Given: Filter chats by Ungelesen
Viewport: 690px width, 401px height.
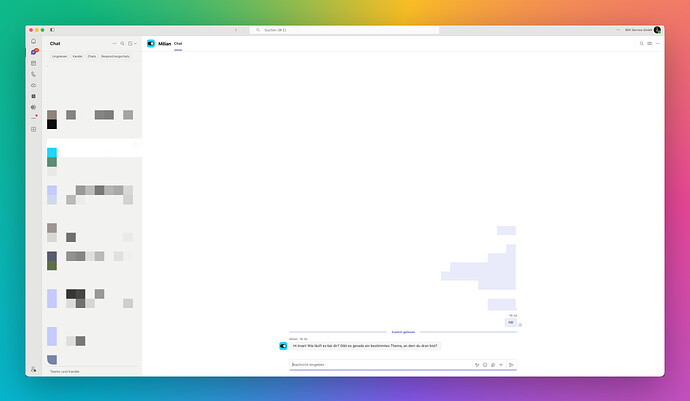Looking at the screenshot, I should click(x=59, y=56).
